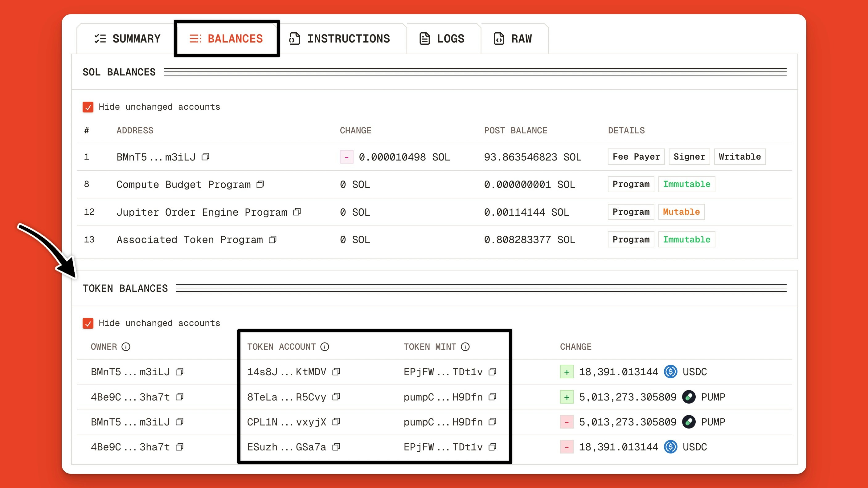Copy owner address 4Be9C...3ha7t
Image resolution: width=868 pixels, height=488 pixels.
tap(180, 397)
